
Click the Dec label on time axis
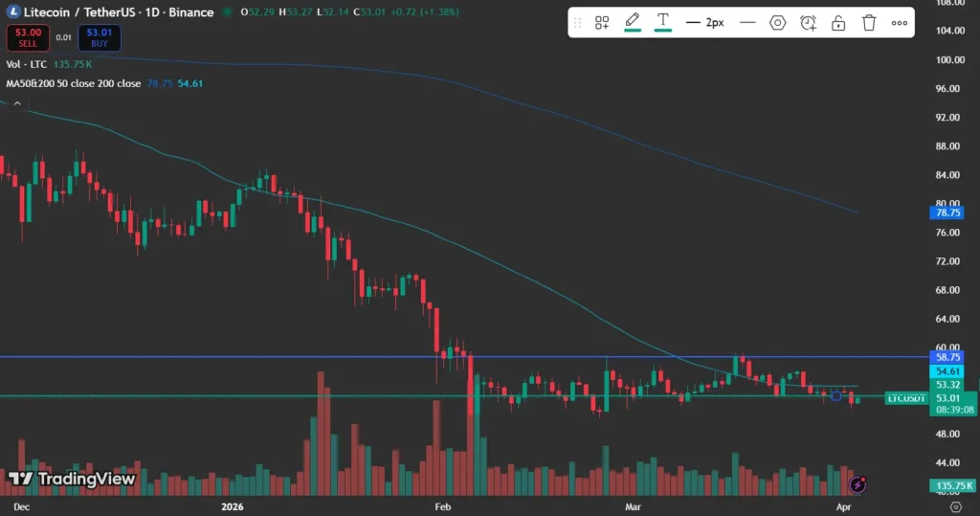point(21,506)
